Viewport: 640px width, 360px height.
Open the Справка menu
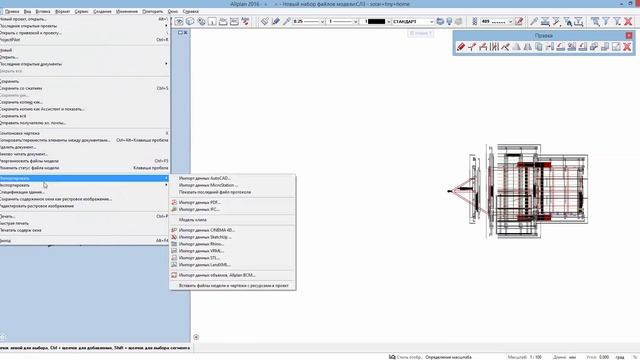coord(190,11)
